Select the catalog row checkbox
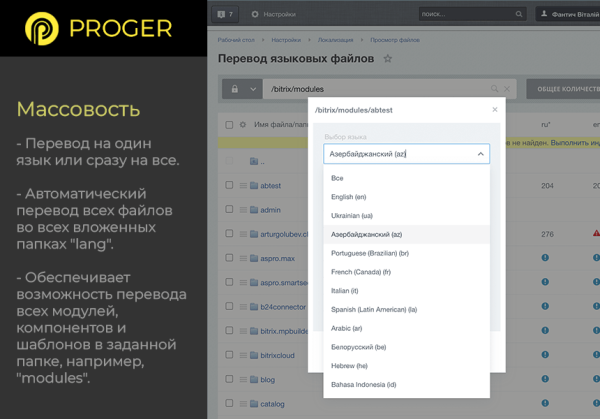Image resolution: width=600 pixels, height=419 pixels. tap(229, 404)
